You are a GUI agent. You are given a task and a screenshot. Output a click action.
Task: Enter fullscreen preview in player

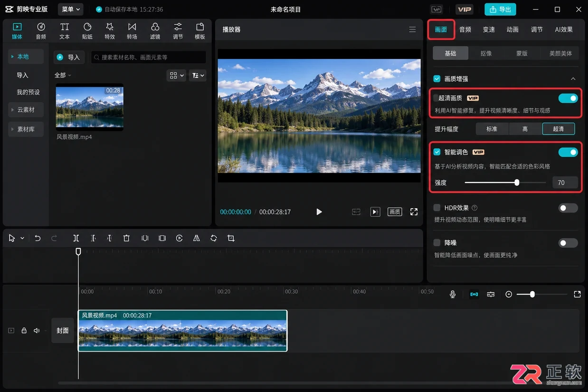(414, 212)
